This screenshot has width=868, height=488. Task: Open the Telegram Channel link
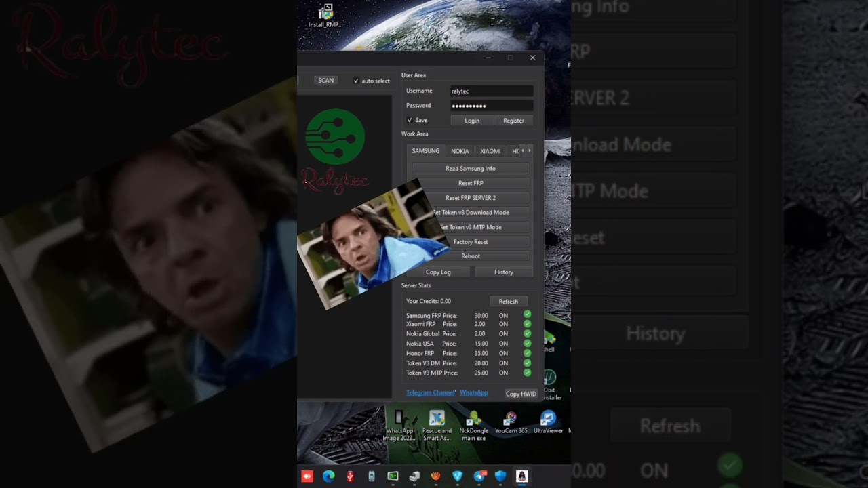(430, 393)
